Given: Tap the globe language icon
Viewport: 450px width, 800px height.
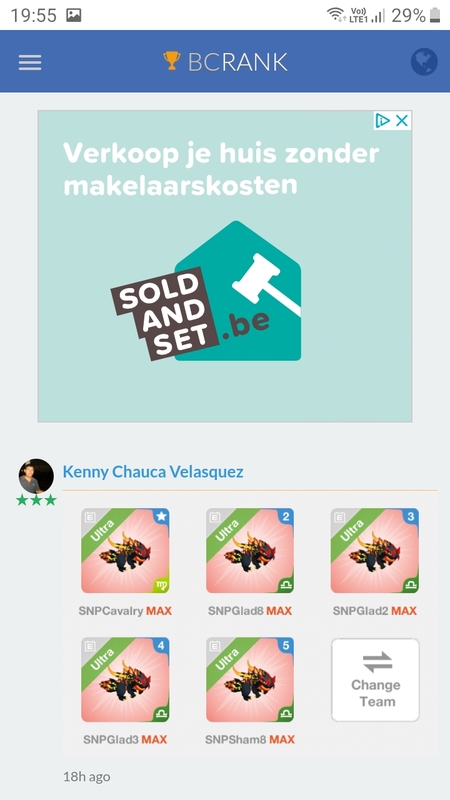Looking at the screenshot, I should (424, 62).
